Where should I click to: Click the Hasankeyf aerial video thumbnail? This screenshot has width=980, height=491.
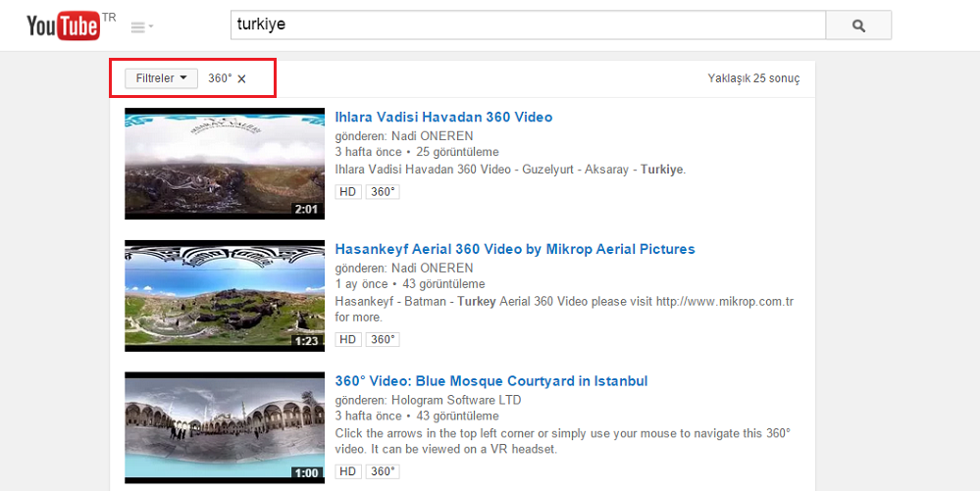[x=225, y=295]
